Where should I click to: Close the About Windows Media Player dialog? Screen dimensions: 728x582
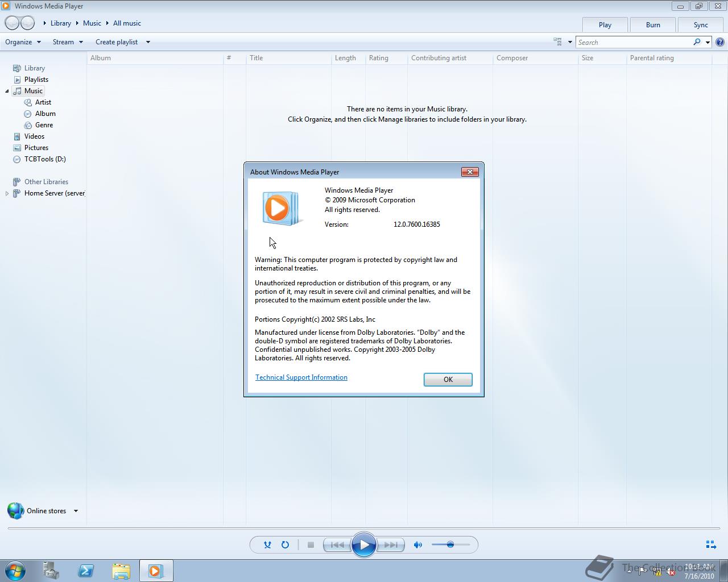coord(470,172)
